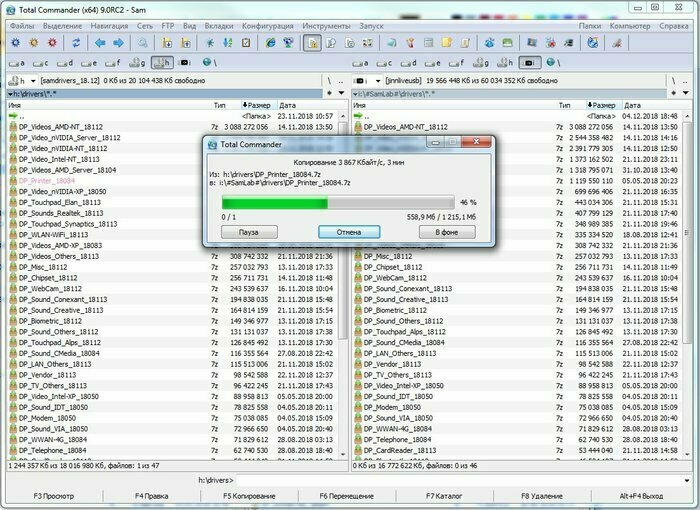Click the globe with arrow toolbar icon

pyautogui.click(x=592, y=43)
